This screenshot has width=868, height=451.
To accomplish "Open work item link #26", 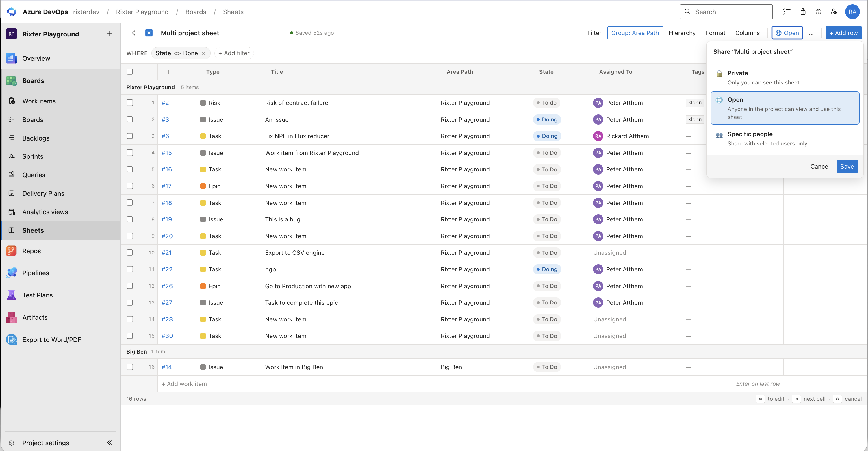I will click(x=167, y=286).
